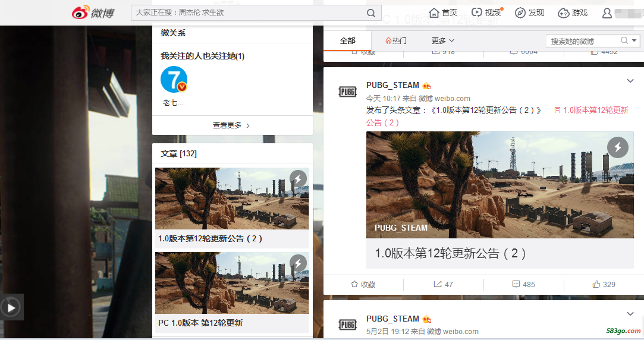
Task: Open sidebar article title PC 1.0版本 第12轮更新
Action: click(200, 323)
